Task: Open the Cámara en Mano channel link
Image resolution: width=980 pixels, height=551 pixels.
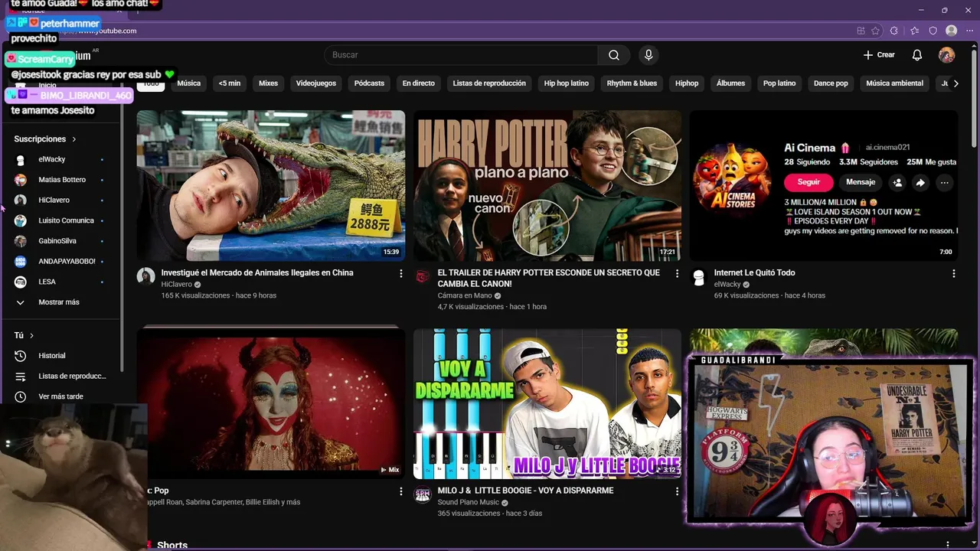Action: pyautogui.click(x=465, y=295)
